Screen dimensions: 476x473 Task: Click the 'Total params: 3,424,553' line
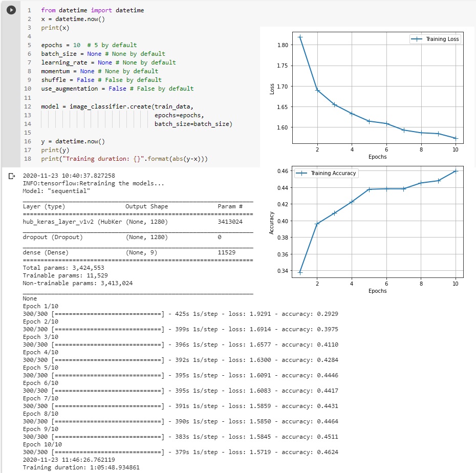63,268
